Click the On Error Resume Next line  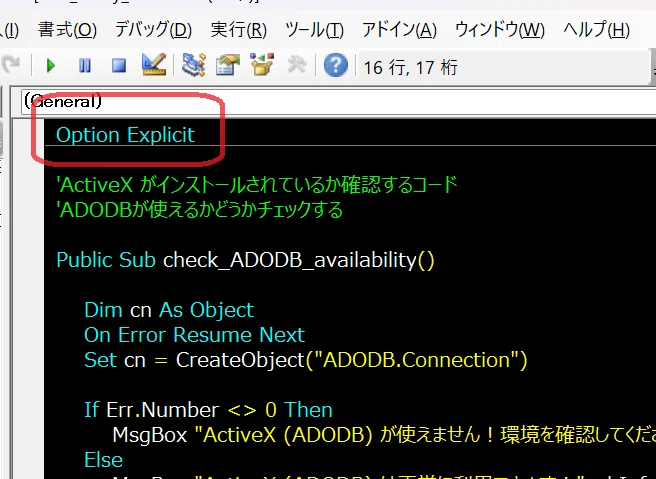pos(195,335)
